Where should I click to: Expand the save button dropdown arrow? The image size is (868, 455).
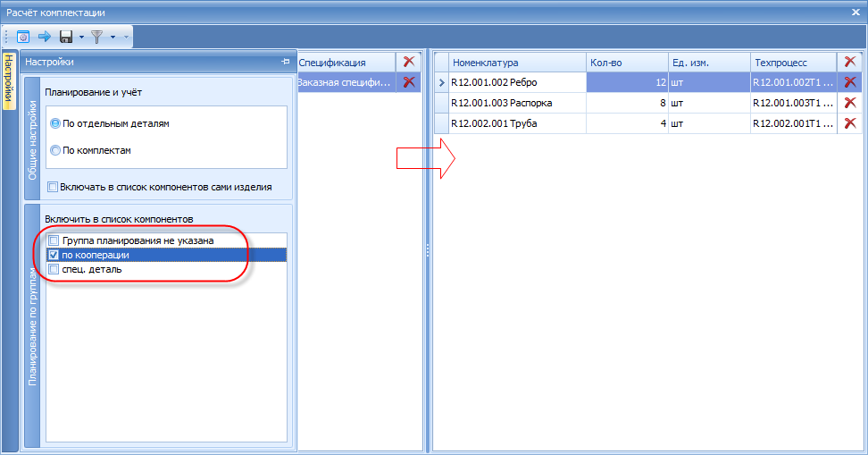tap(81, 38)
